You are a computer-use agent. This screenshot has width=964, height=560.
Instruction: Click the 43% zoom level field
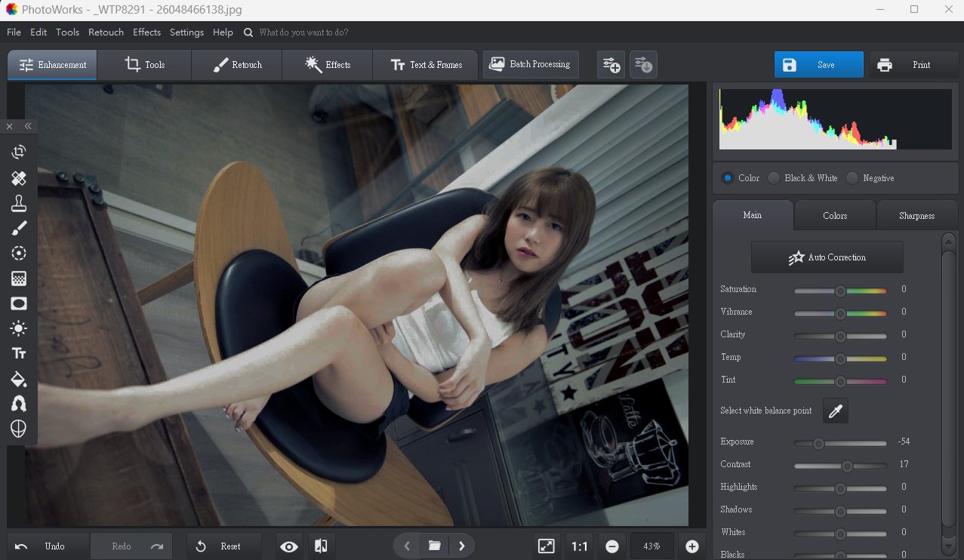tap(652, 546)
